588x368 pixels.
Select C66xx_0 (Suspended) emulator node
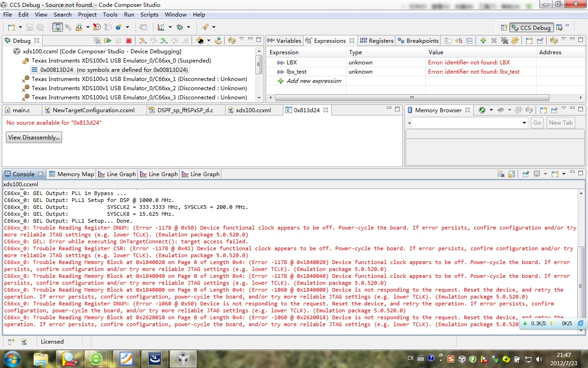pyautogui.click(x=121, y=61)
